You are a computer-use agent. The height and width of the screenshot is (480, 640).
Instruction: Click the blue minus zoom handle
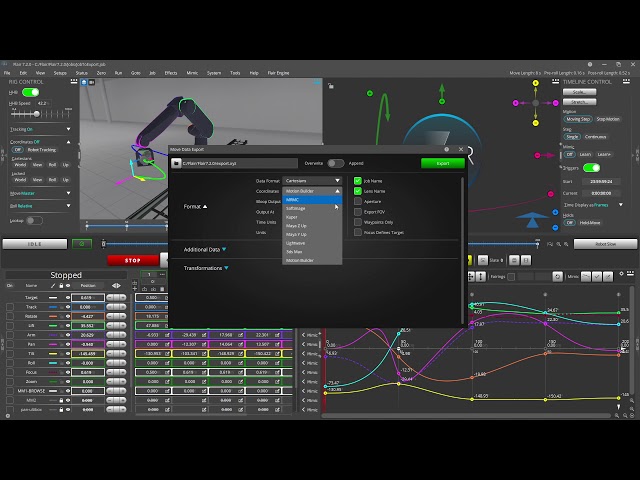pyautogui.click(x=555, y=227)
